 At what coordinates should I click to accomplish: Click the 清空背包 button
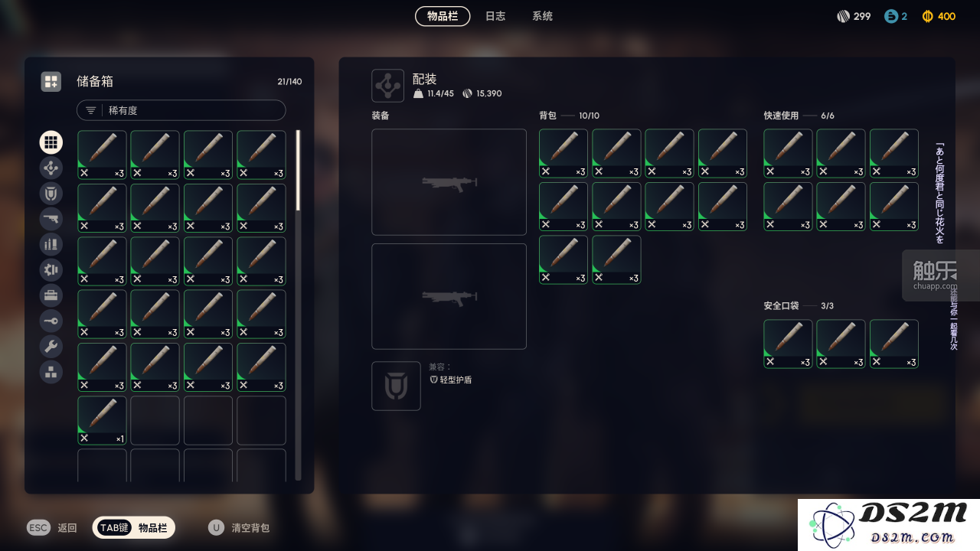click(239, 528)
